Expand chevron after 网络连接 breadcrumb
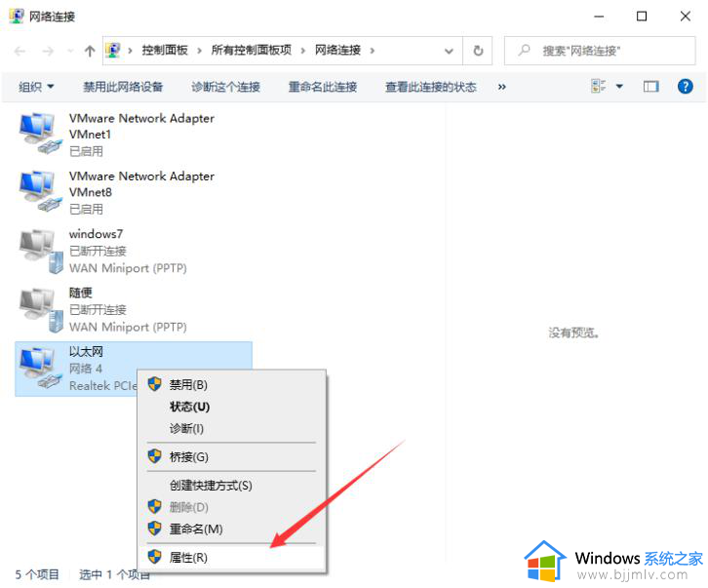The height and width of the screenshot is (588, 708). pos(373,51)
